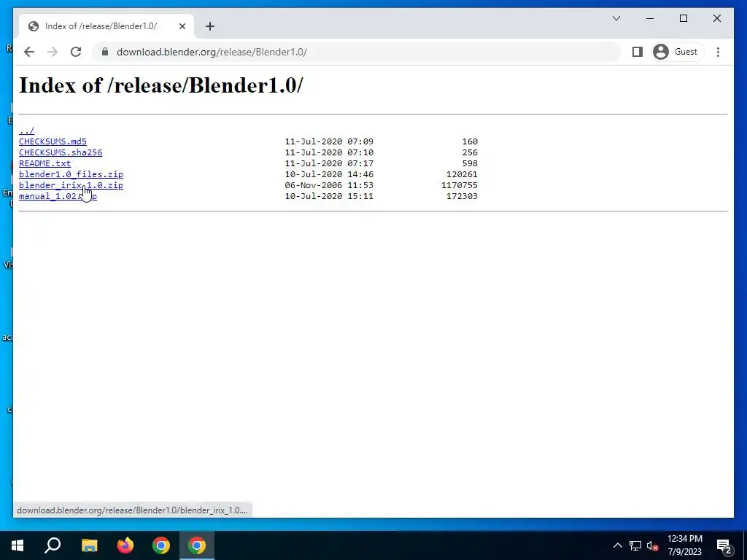Open the network status tray icon
This screenshot has height=560, width=747.
[x=635, y=545]
